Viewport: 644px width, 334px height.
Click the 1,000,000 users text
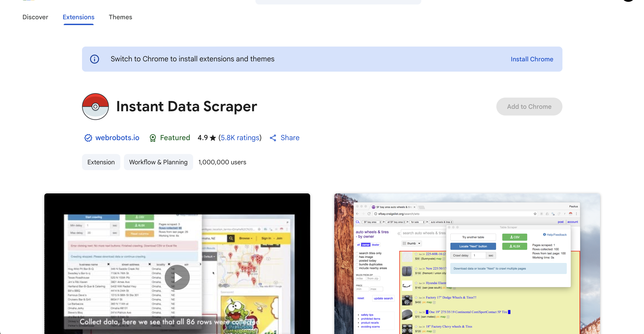point(222,162)
